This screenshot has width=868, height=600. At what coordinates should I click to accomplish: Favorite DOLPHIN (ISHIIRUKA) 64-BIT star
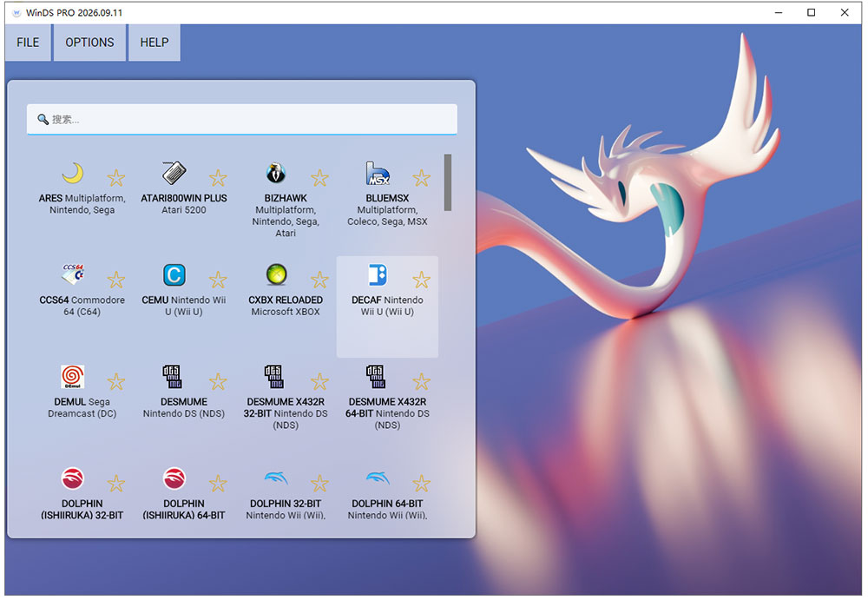tap(218, 484)
